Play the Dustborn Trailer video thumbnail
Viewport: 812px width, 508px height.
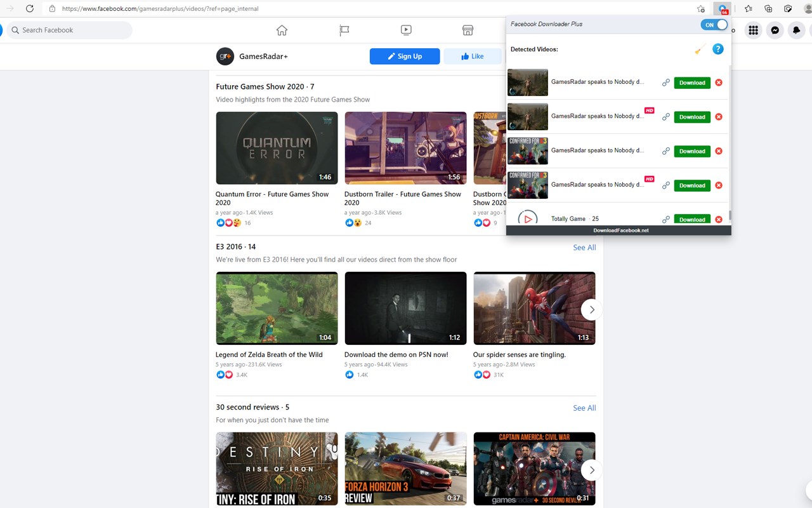click(x=405, y=148)
